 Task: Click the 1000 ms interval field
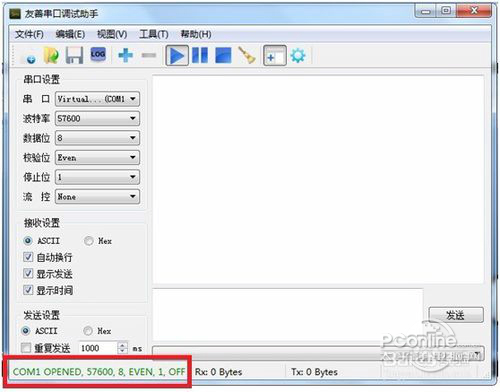99,348
